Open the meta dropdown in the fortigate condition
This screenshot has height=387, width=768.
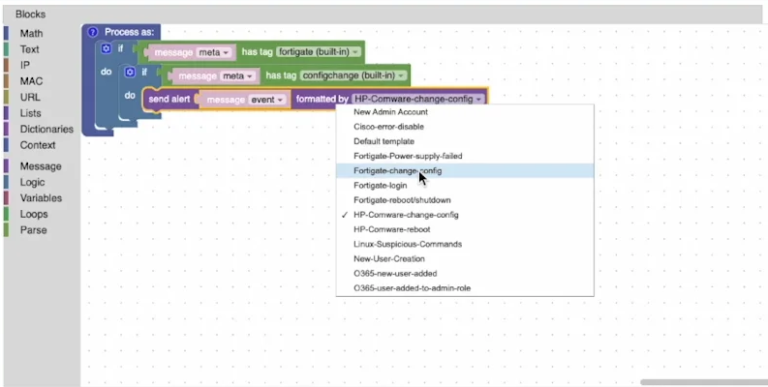(x=214, y=52)
